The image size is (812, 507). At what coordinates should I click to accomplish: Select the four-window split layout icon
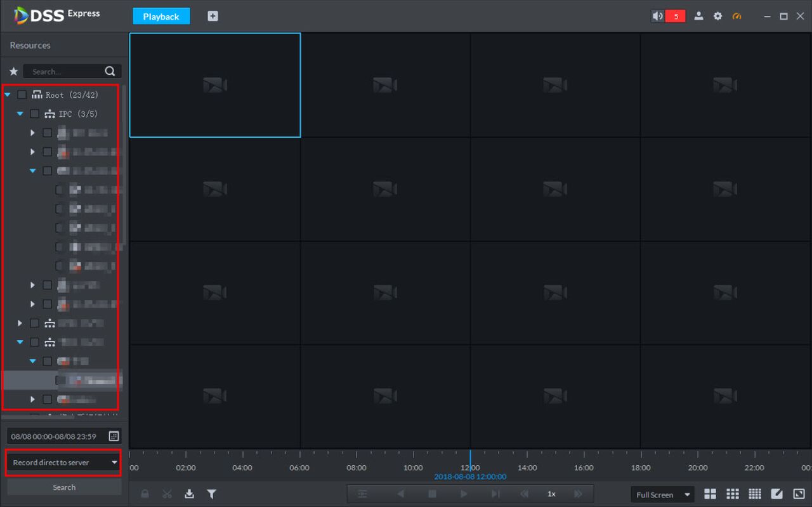[x=710, y=494]
